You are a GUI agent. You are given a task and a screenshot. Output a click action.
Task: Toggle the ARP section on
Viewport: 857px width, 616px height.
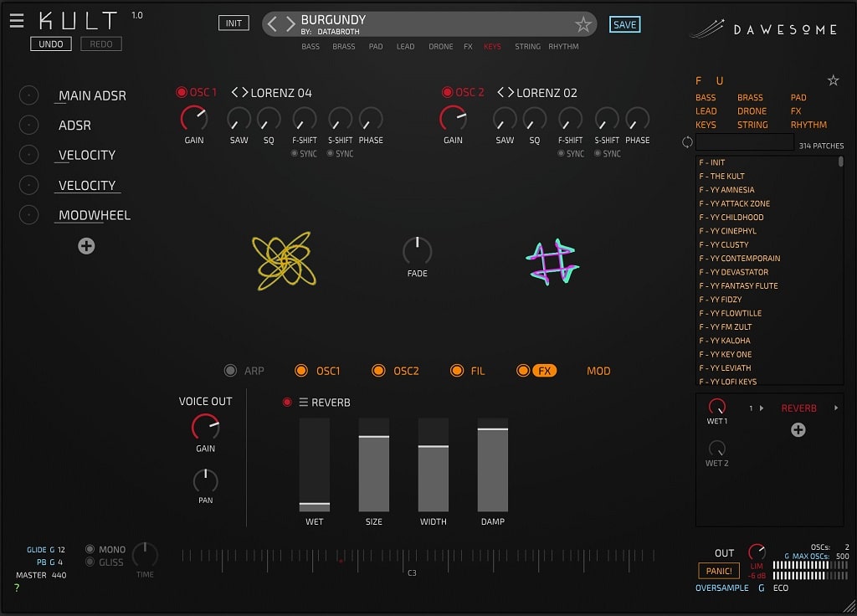click(231, 371)
